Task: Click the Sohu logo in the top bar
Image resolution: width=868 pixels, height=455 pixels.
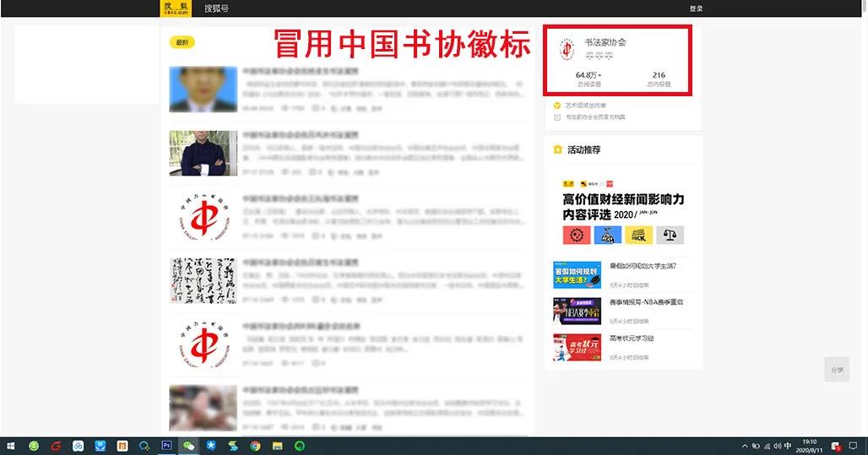Action: click(176, 8)
